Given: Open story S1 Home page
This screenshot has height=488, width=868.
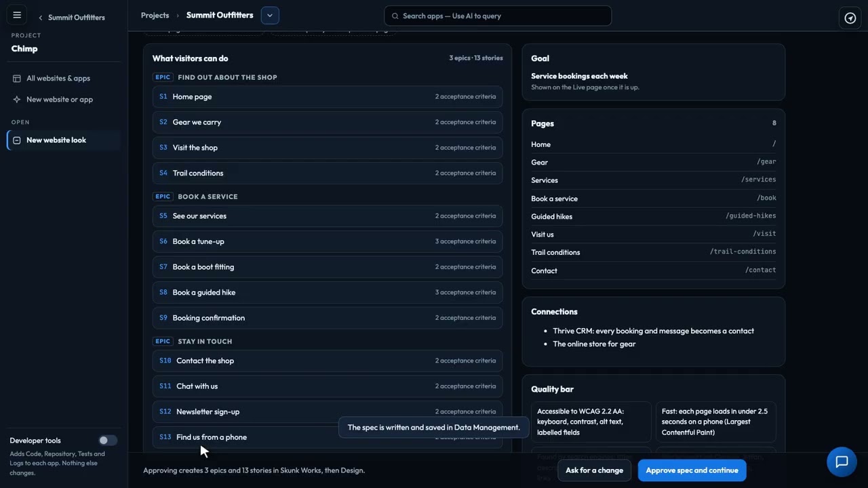Looking at the screenshot, I should click(328, 97).
